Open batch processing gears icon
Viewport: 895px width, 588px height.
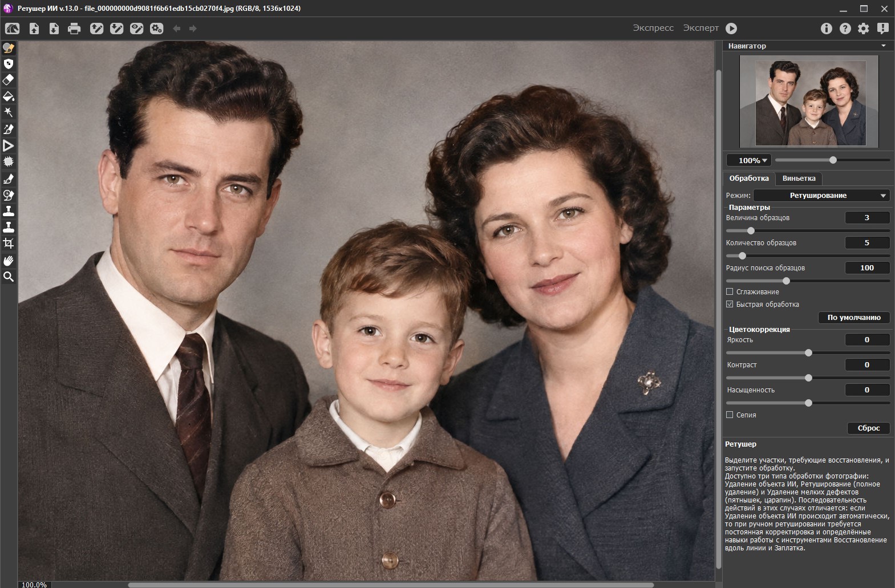[156, 29]
